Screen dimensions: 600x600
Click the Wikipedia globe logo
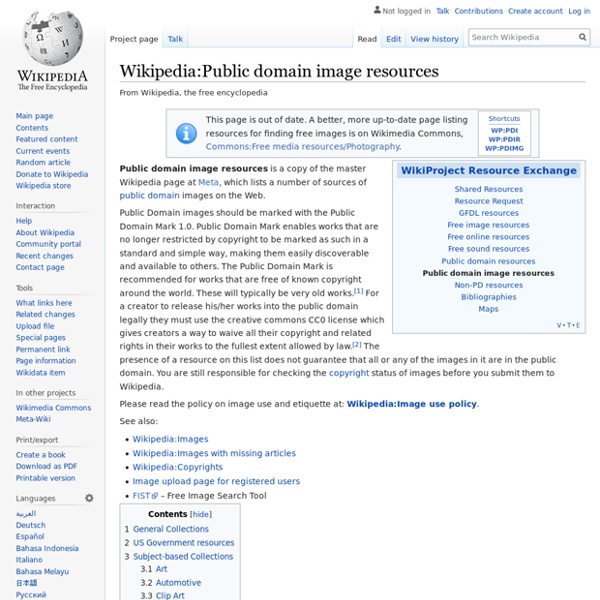[x=52, y=38]
